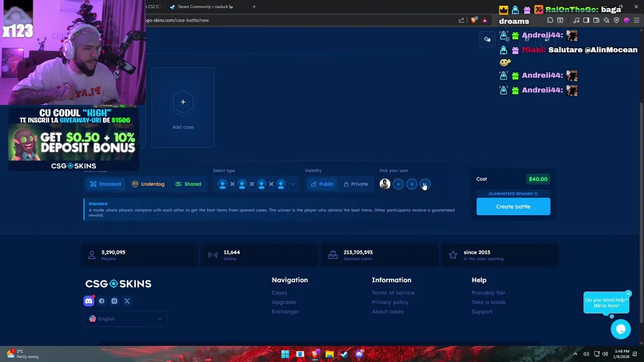The image size is (644, 362).
Task: Open the media music note icon
Action: click(x=576, y=20)
